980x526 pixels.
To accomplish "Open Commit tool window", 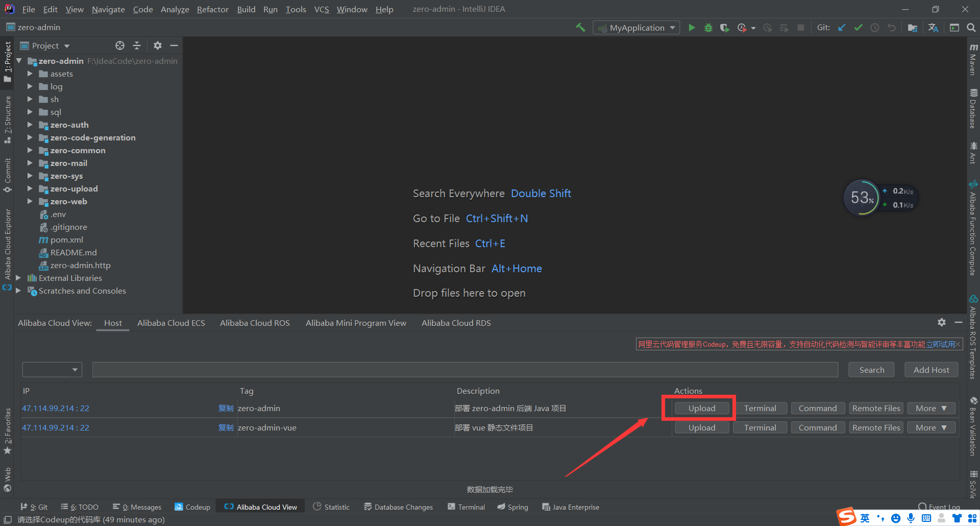I will tap(8, 175).
